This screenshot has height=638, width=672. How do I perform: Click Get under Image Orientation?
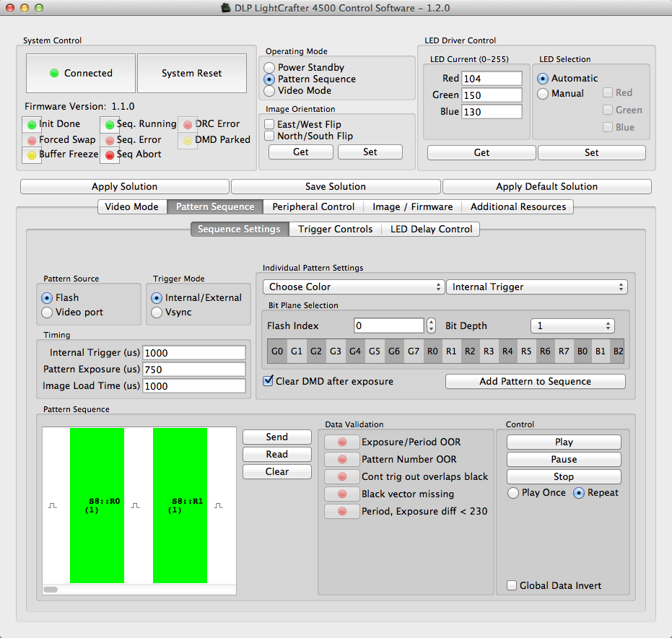coord(301,152)
